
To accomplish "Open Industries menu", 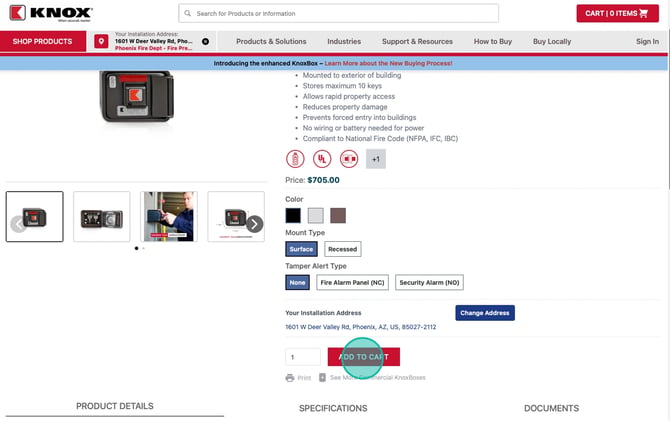I will tap(344, 41).
